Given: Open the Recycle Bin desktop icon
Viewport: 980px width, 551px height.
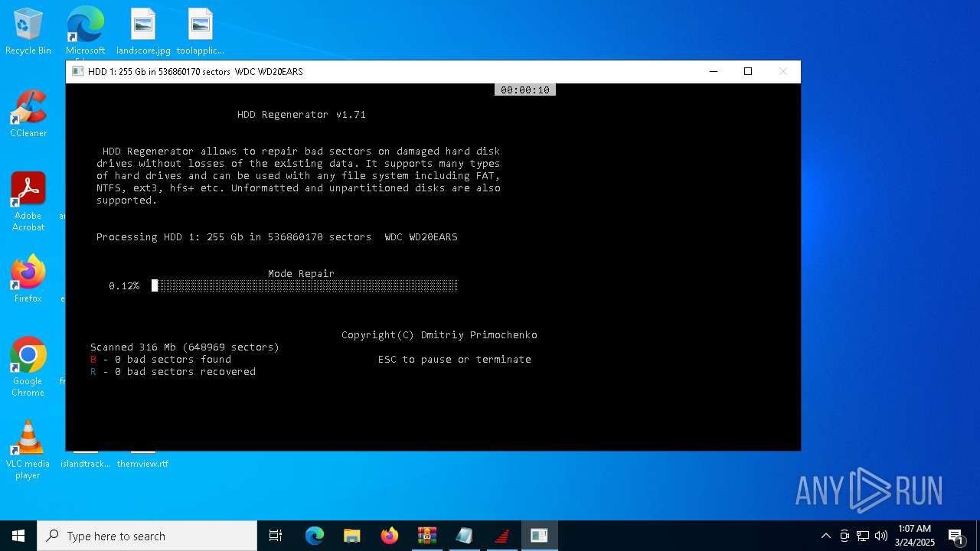Looking at the screenshot, I should 28,32.
